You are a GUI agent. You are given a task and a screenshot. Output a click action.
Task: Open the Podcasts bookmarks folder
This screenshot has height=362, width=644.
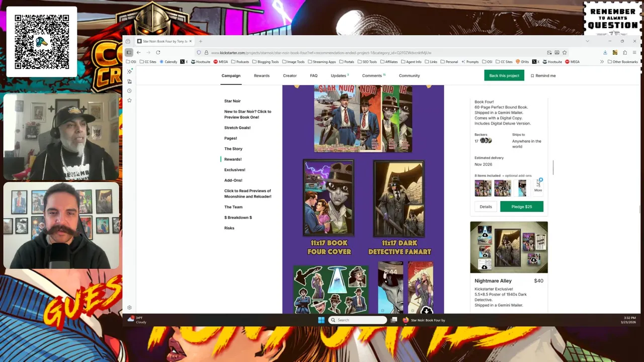[239, 62]
